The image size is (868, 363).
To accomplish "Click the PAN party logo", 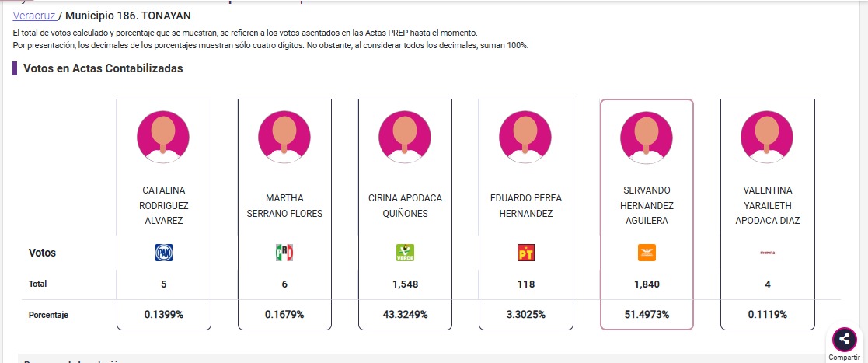I will coord(163,252).
